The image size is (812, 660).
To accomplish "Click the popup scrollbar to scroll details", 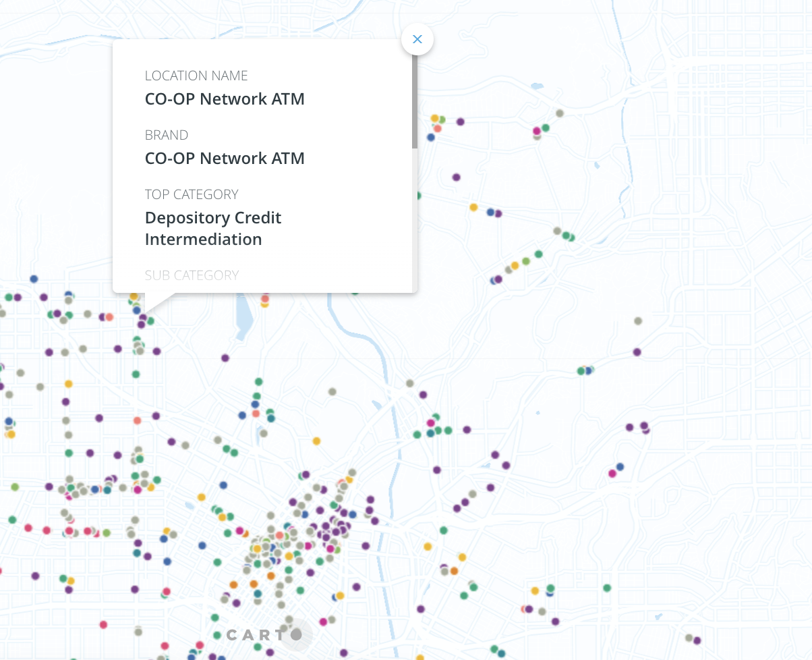I will click(x=414, y=101).
